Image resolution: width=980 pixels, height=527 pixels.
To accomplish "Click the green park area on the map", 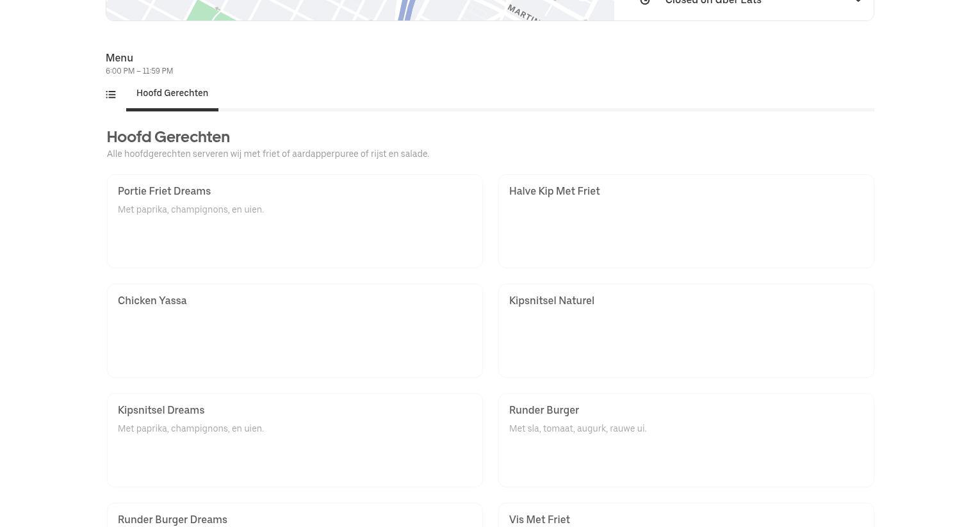I will click(204, 11).
